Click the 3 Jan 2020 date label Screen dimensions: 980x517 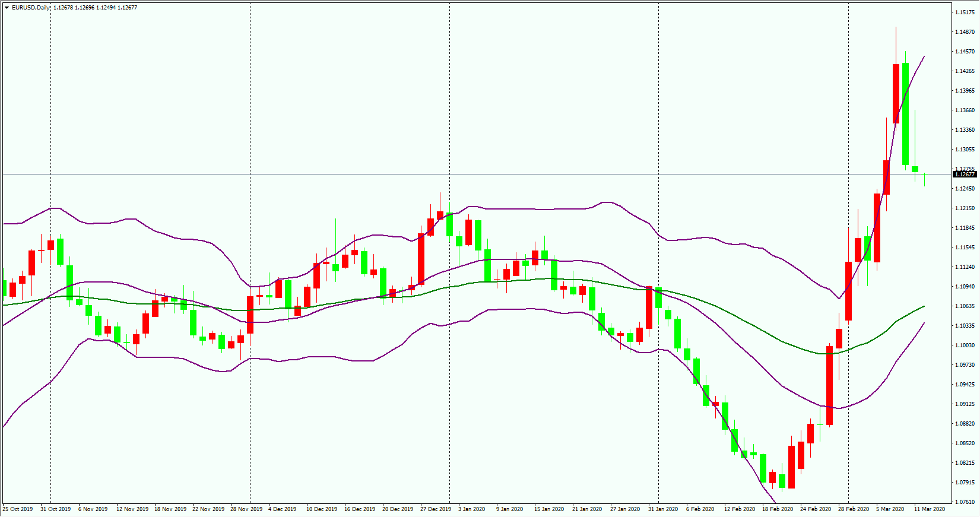click(472, 509)
